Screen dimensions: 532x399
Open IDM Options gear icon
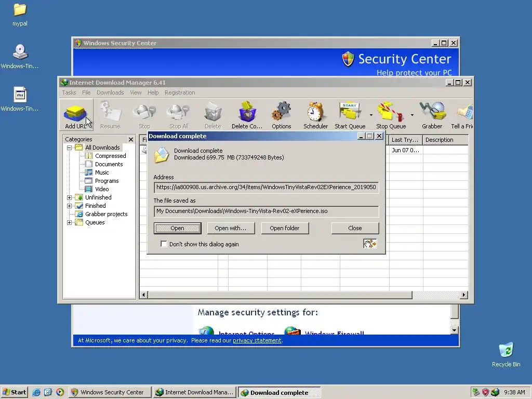pos(281,115)
